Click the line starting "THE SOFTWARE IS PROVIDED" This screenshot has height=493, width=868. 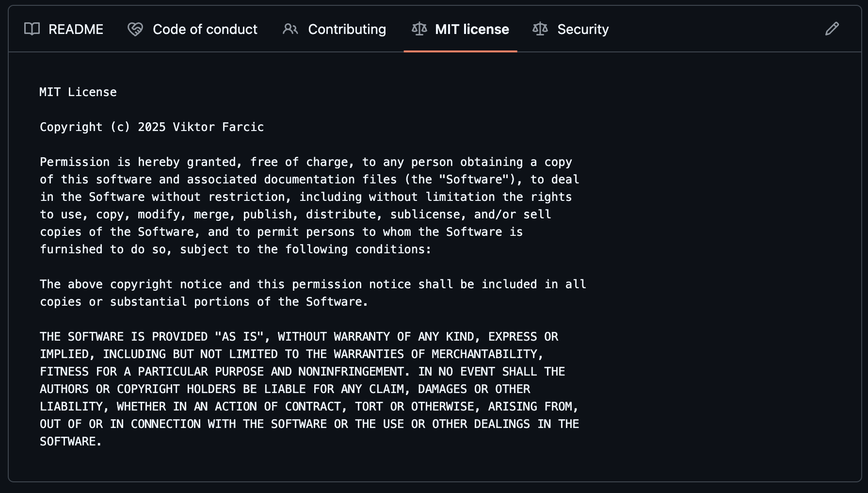[299, 337]
